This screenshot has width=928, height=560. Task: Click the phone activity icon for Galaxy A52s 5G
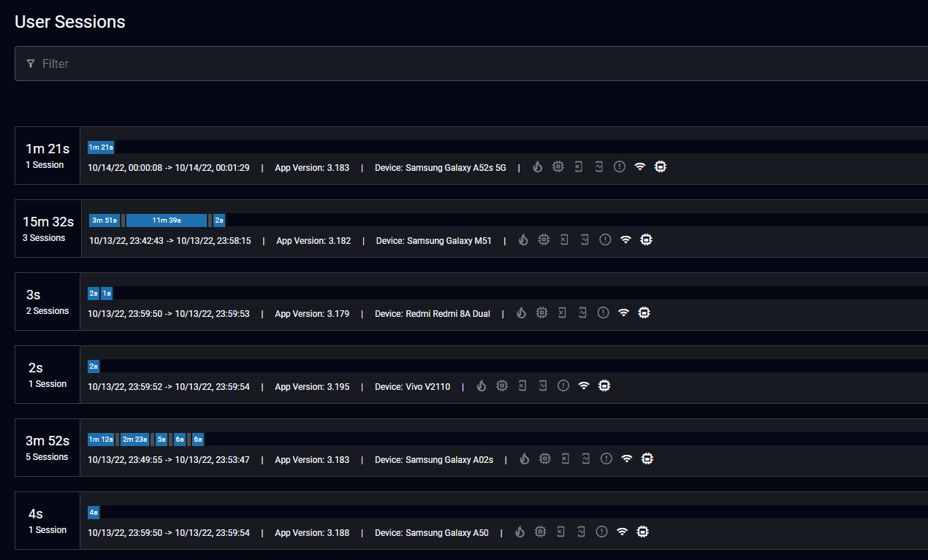pos(599,166)
